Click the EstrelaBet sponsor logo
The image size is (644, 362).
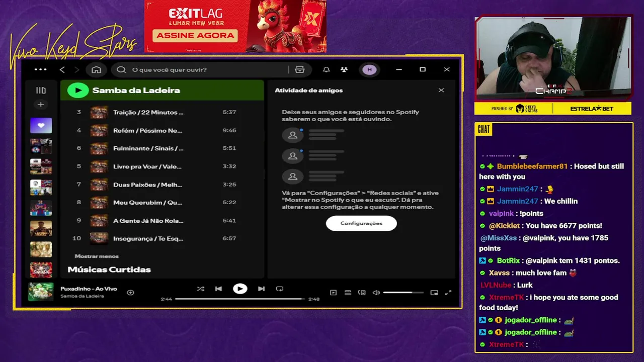point(592,109)
